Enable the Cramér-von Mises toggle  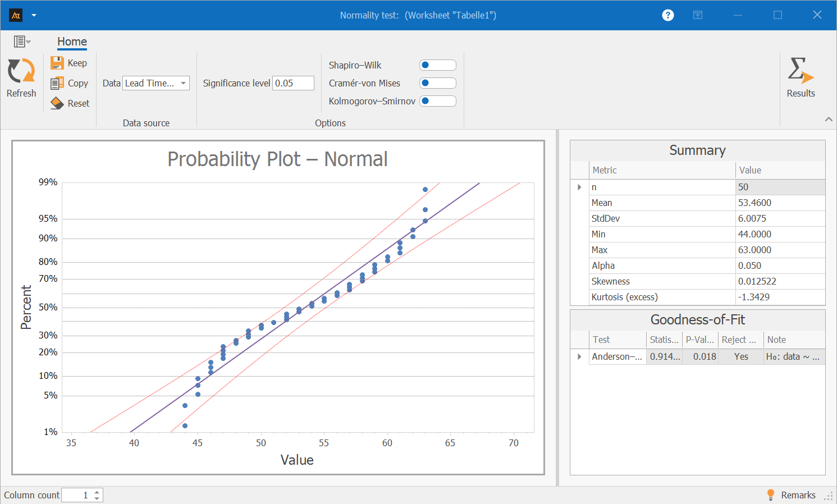tap(437, 83)
